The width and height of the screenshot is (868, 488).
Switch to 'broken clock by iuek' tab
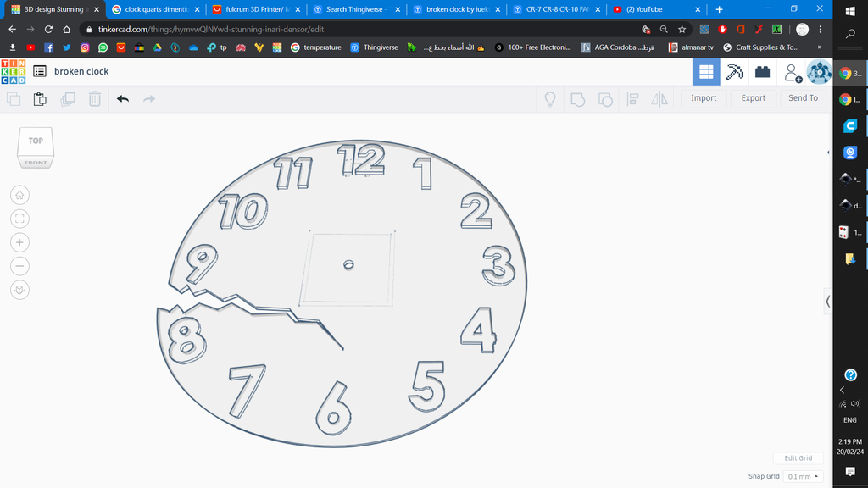pyautogui.click(x=457, y=9)
